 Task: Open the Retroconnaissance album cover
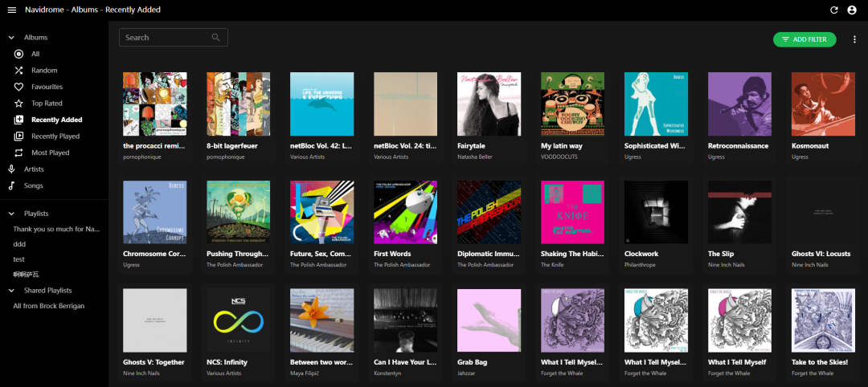(739, 104)
